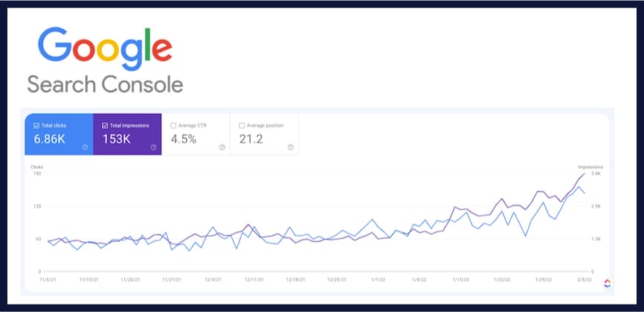Uncheck the Total impressions checkbox
The image size is (644, 312).
104,125
